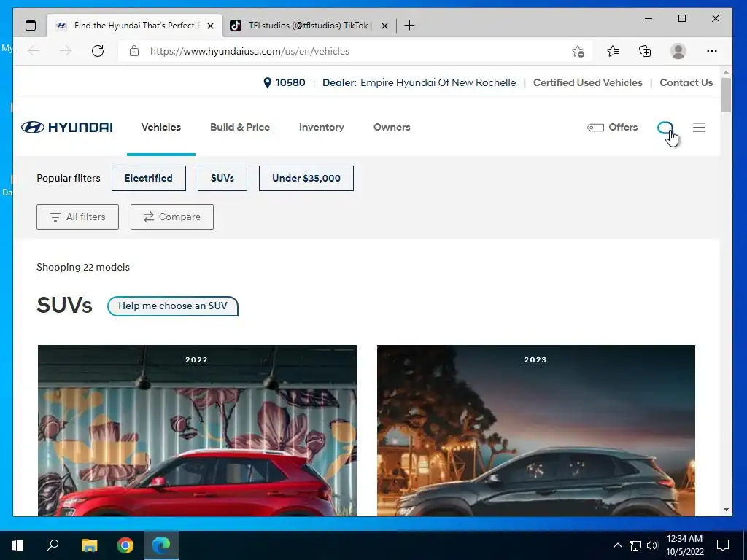747x560 pixels.
Task: Open the hamburger menu icon
Action: tap(699, 127)
